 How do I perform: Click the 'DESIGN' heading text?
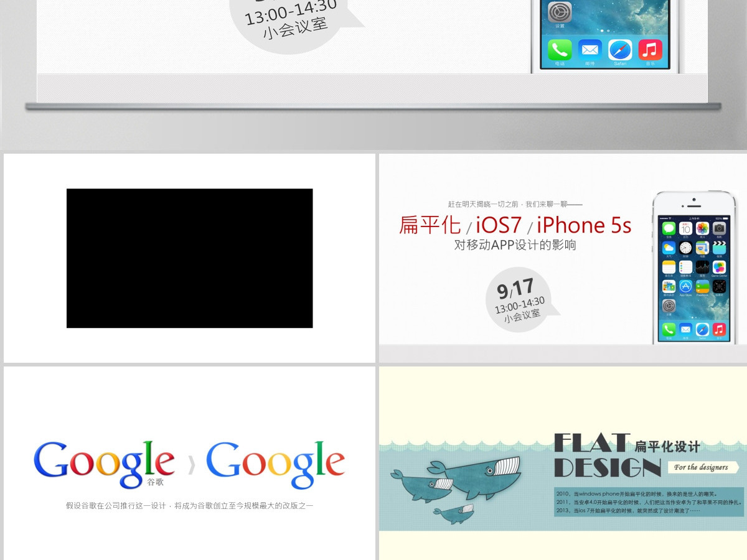click(x=608, y=468)
